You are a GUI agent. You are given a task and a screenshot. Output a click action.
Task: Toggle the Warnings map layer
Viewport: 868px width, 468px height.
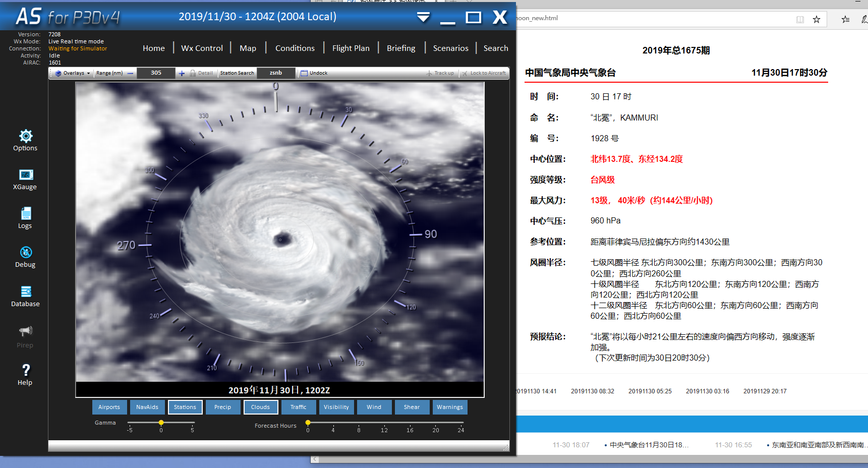[450, 407]
